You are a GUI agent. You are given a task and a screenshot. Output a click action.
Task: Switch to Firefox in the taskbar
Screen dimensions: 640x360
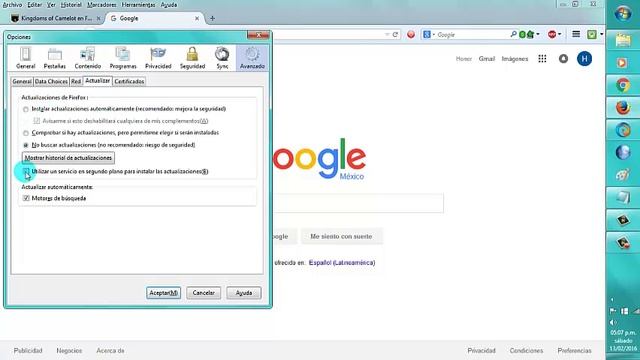[x=623, y=108]
